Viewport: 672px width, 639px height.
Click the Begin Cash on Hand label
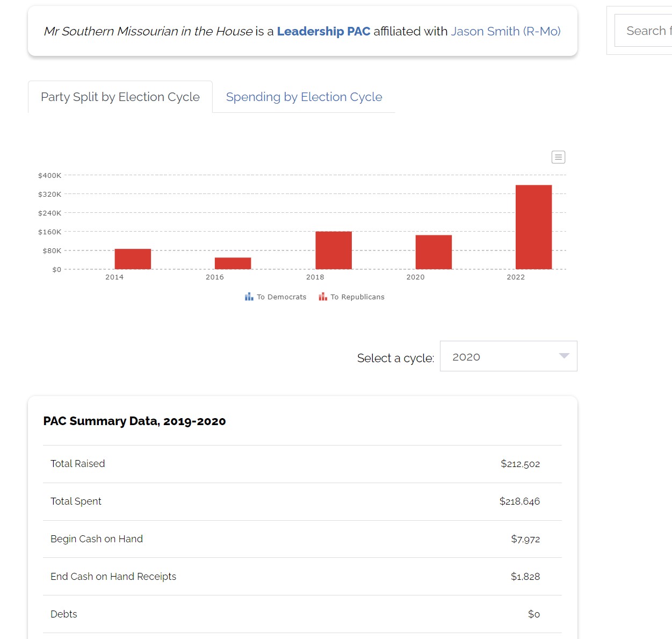(x=97, y=539)
